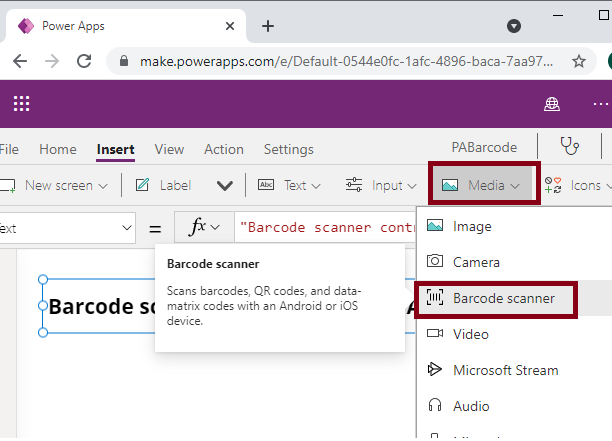612x441 pixels.
Task: Open the Settings tab
Action: click(x=288, y=149)
